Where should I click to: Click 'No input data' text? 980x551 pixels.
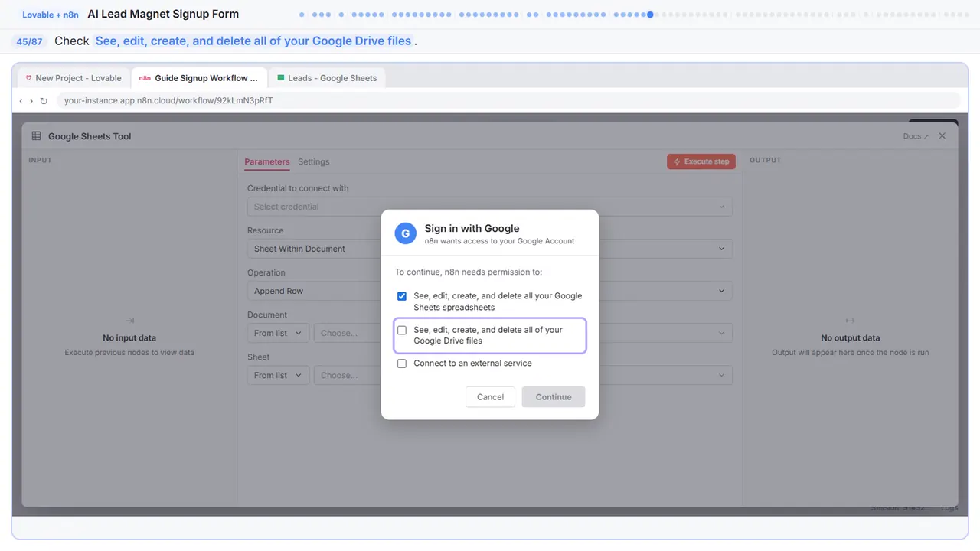pyautogui.click(x=129, y=337)
